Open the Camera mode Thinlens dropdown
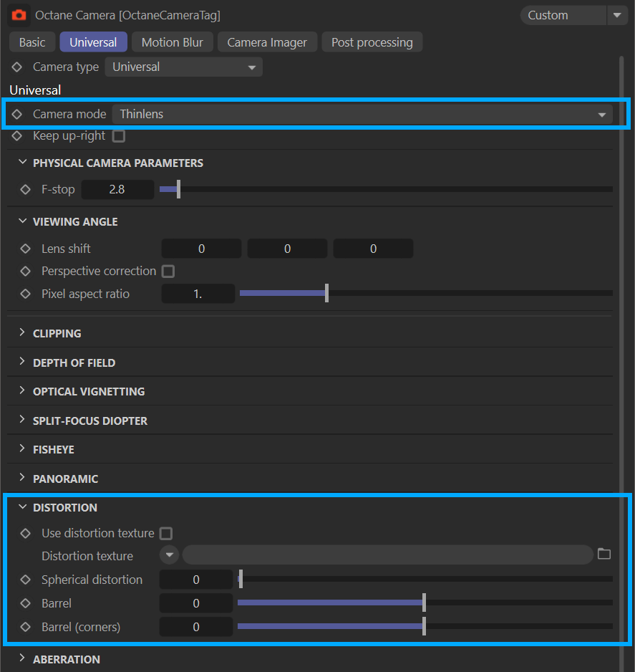This screenshot has height=672, width=635. [362, 114]
